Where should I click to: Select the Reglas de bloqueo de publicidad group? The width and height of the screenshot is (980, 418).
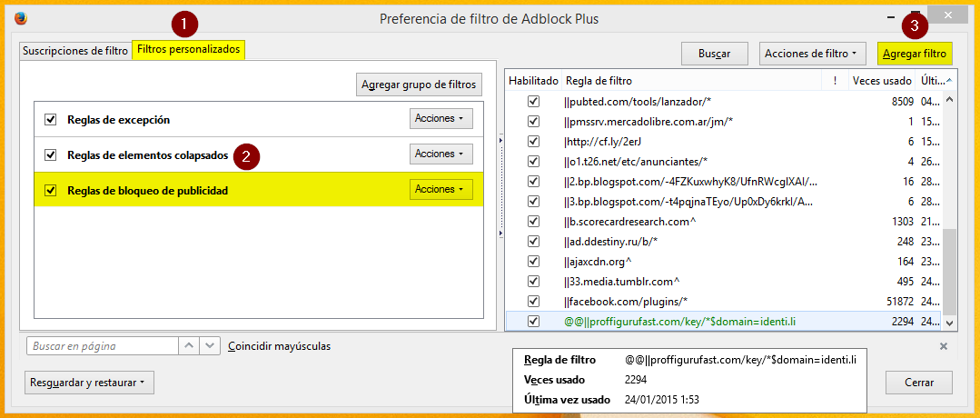point(259,190)
